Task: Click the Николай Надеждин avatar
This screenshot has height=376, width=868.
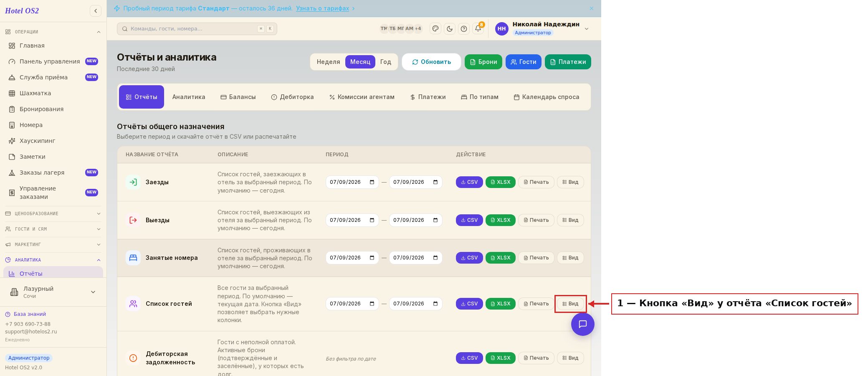Action: tap(501, 29)
